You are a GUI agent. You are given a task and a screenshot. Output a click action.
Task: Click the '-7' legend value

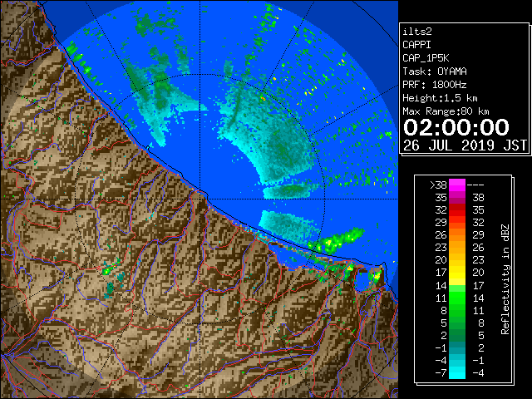441,373
